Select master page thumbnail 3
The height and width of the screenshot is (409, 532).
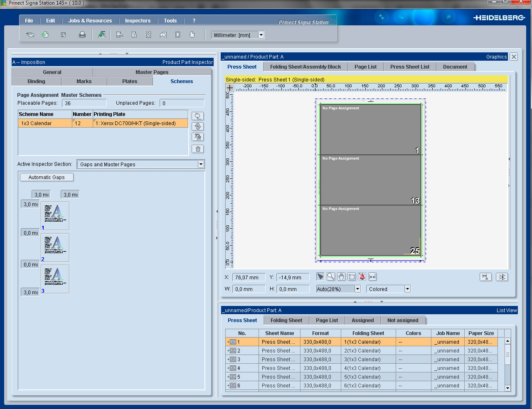(x=55, y=279)
